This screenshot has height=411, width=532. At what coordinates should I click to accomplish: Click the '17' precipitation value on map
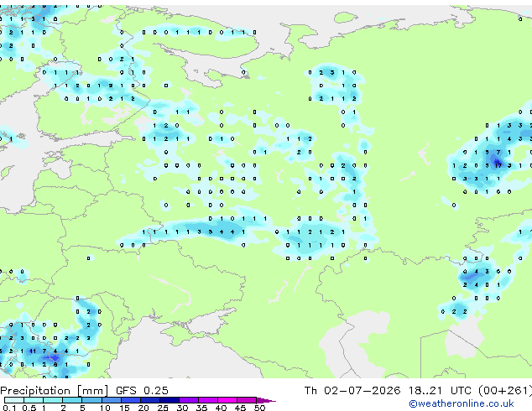coord(498,165)
